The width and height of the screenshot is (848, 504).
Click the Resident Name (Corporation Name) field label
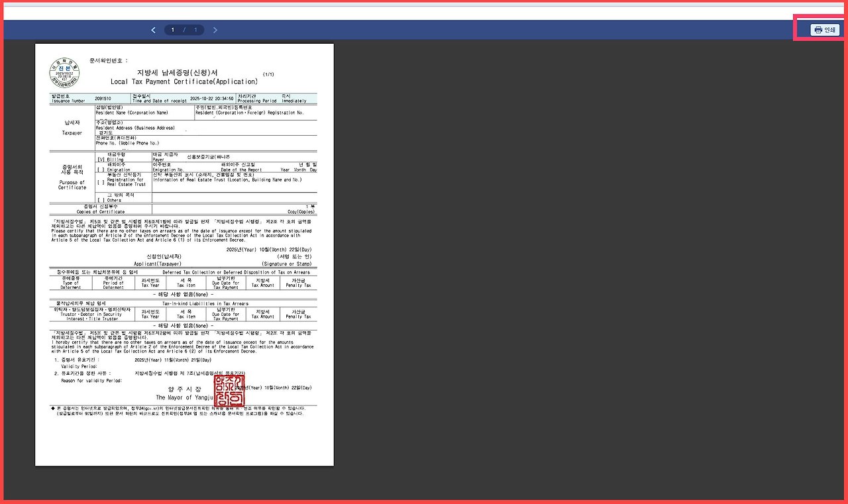132,113
